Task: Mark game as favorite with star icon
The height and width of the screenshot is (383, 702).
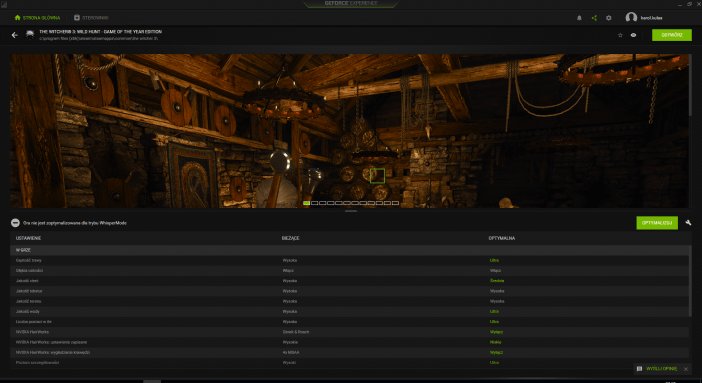Action: pyautogui.click(x=620, y=35)
